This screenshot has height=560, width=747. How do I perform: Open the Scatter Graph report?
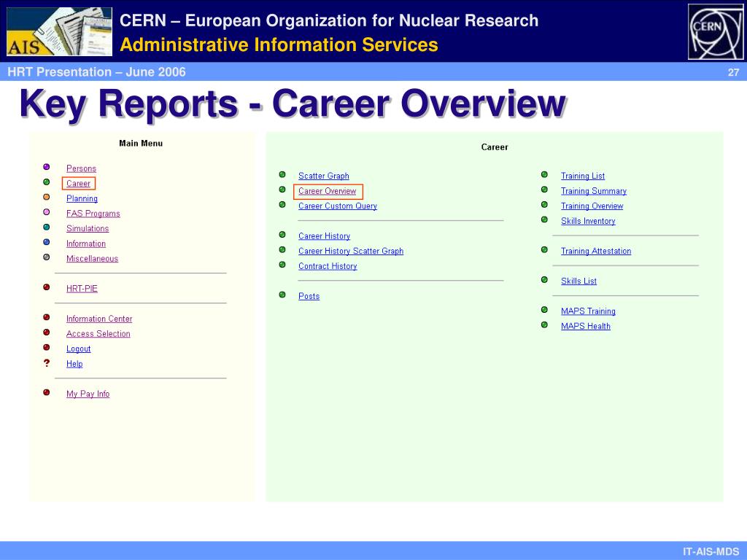[x=324, y=176]
